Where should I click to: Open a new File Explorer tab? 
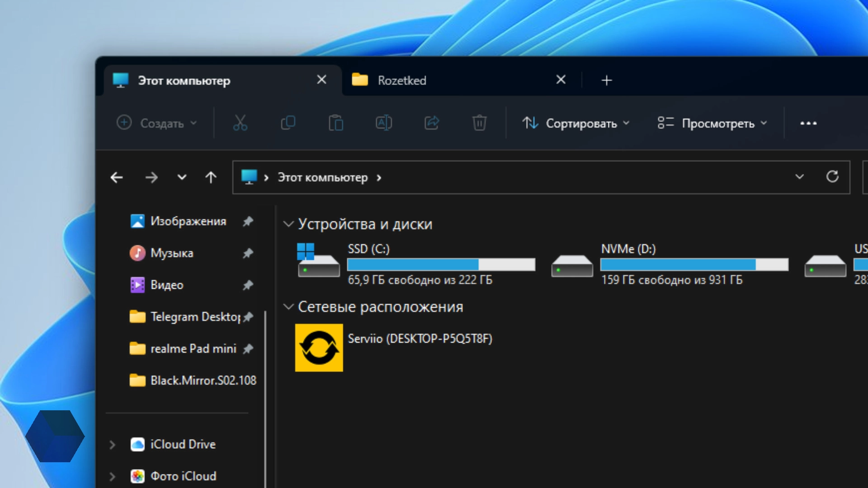coord(607,80)
